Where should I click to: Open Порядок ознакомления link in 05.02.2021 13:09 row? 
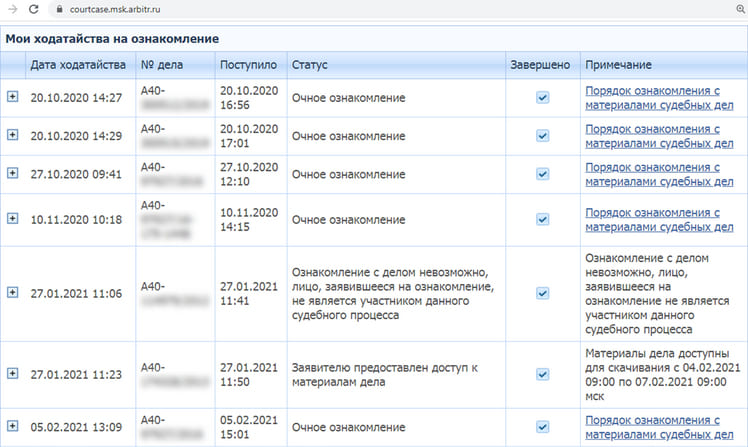[x=659, y=427]
